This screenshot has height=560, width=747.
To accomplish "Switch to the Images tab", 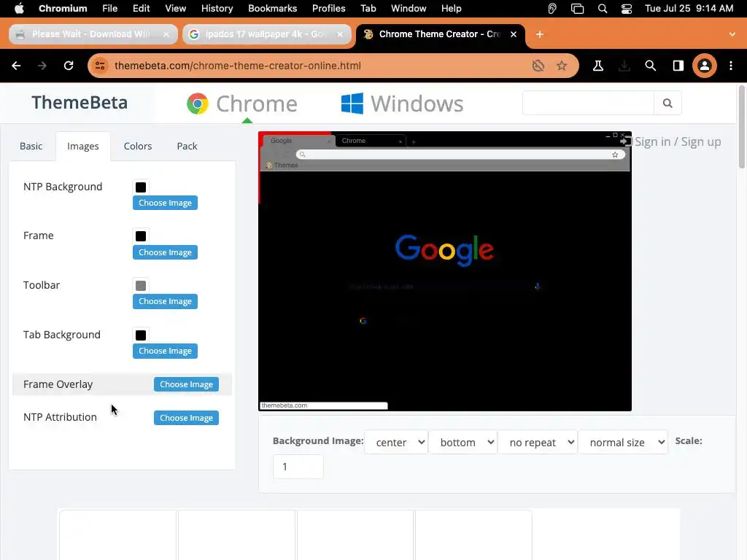I will (x=83, y=146).
